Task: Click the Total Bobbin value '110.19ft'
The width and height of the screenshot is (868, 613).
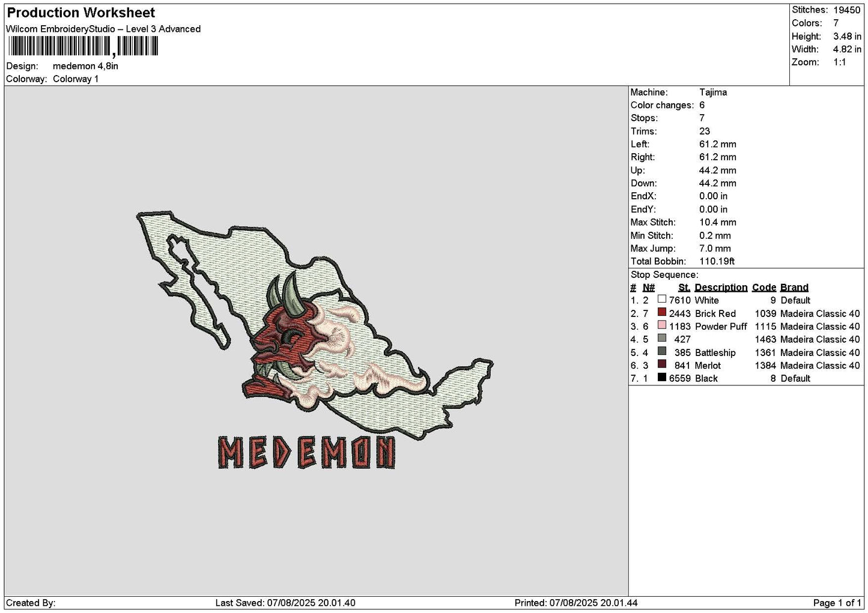Action: (x=717, y=262)
